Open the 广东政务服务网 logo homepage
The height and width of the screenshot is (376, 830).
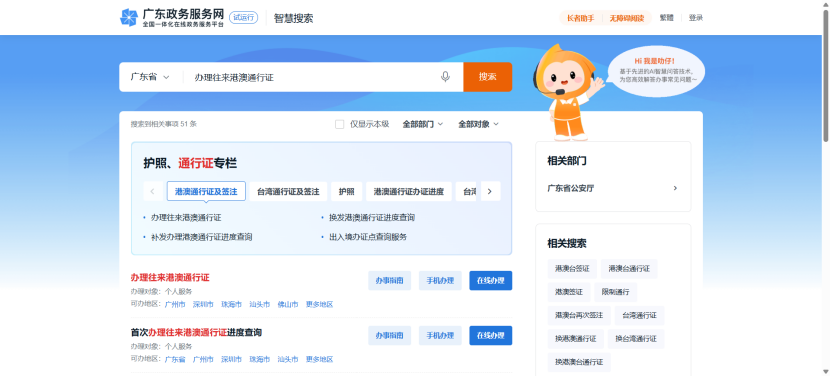click(x=172, y=17)
